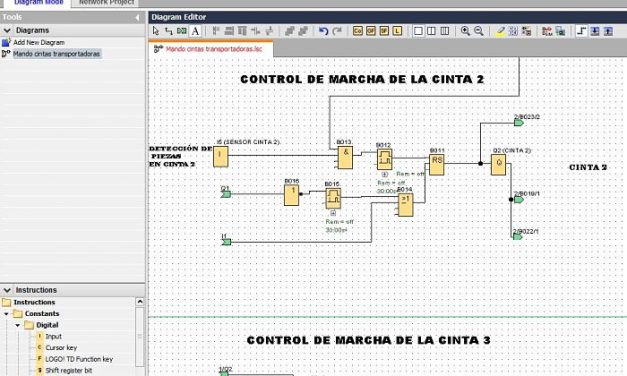Select the Input instruction

(x=54, y=336)
